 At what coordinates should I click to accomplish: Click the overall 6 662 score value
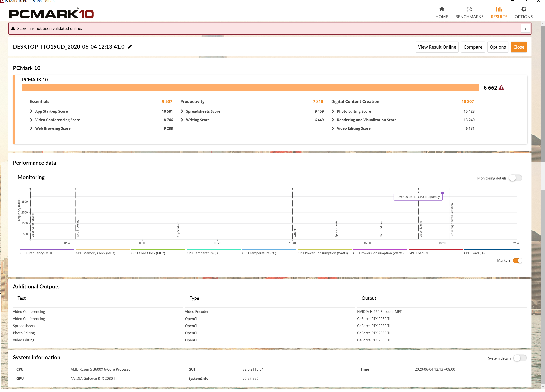(490, 88)
